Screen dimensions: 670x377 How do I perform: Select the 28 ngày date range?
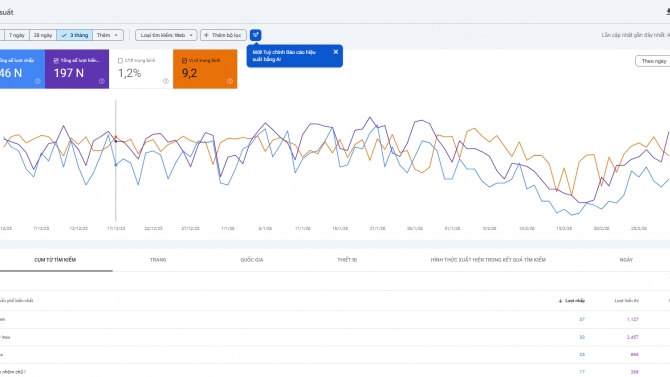(43, 35)
